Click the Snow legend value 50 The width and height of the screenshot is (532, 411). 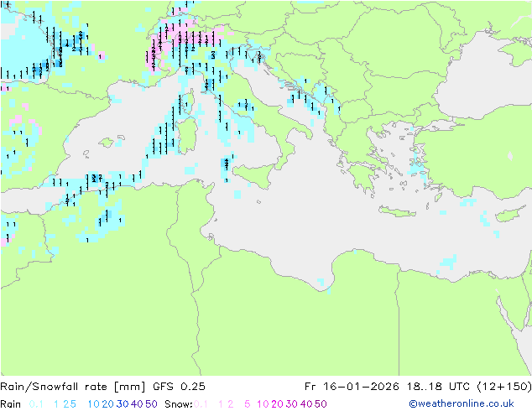[x=321, y=404]
